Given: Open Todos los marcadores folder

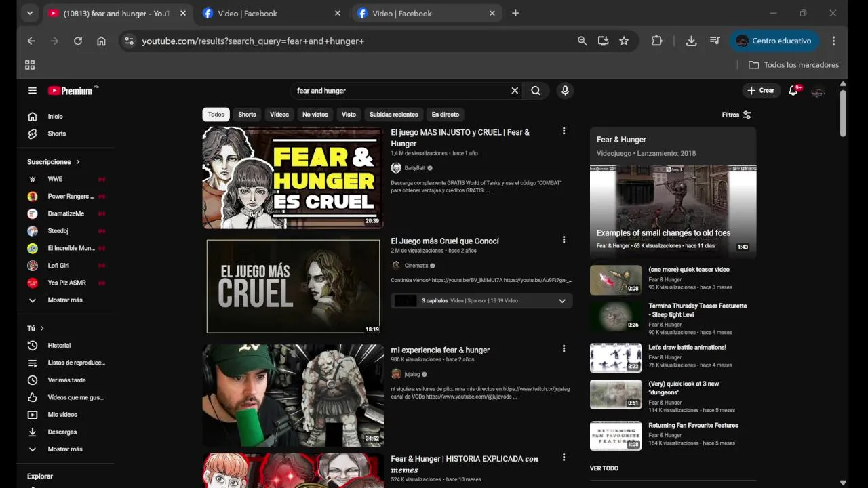Looking at the screenshot, I should (x=793, y=65).
